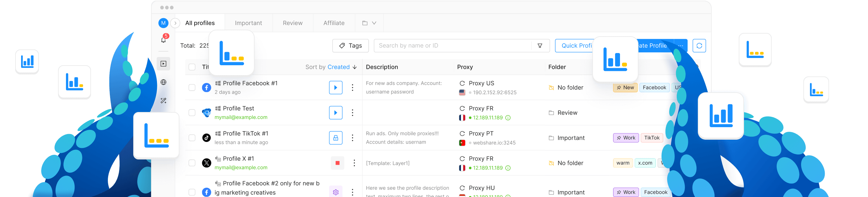
Task: Click the x.com tag
Action: 645,163
